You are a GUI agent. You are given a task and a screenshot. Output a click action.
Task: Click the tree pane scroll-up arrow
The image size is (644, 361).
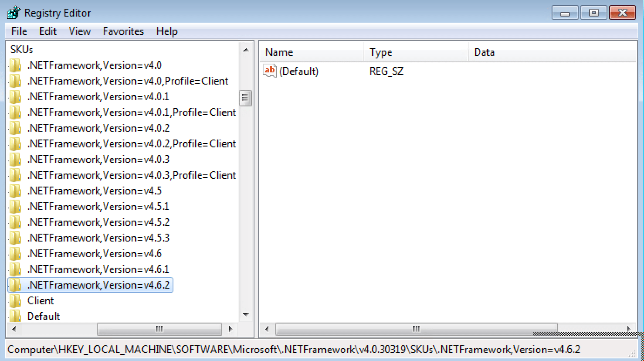pos(246,50)
